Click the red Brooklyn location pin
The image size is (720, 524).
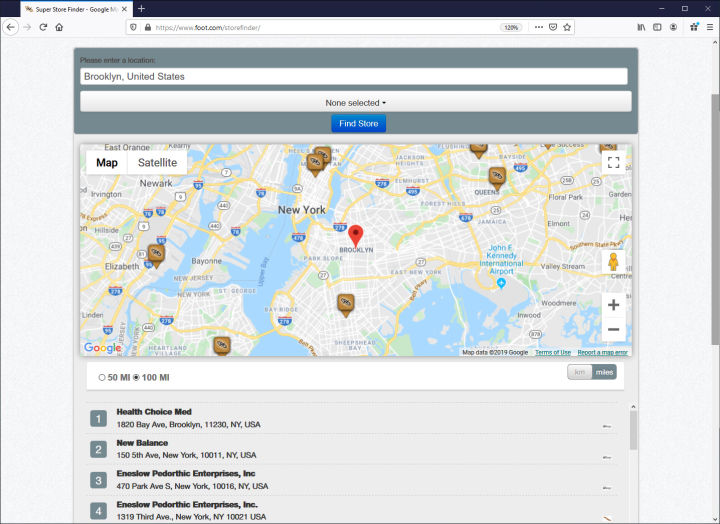click(355, 236)
